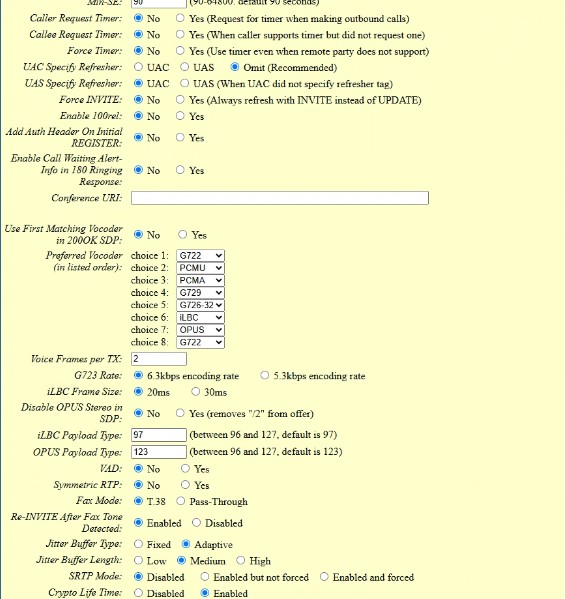Set SRTP Mode to Disabled
The image size is (566, 599).
click(138, 576)
